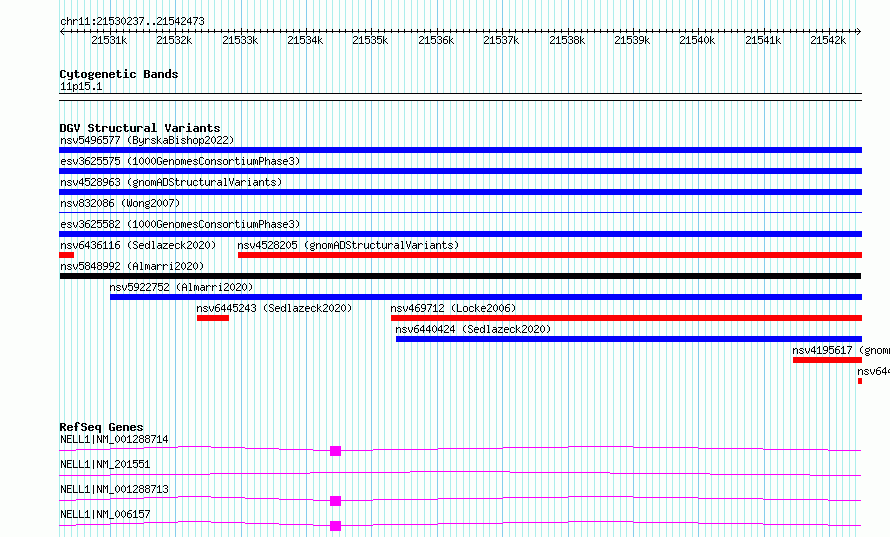Screen dimensions: 890x537
Task: Open nsv4528205 (gnomADStructuralVariants) variant
Action: pyautogui.click(x=348, y=245)
